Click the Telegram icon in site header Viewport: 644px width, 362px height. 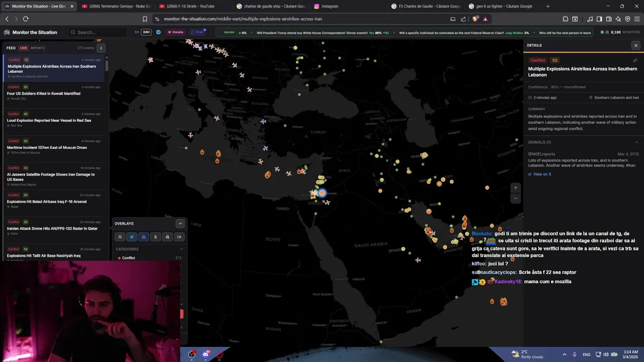[158, 32]
